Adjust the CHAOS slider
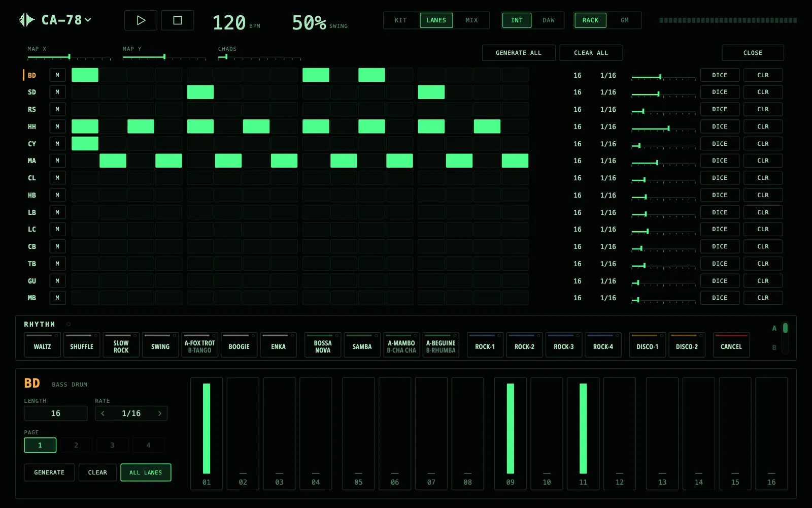The height and width of the screenshot is (508, 812). click(259, 57)
